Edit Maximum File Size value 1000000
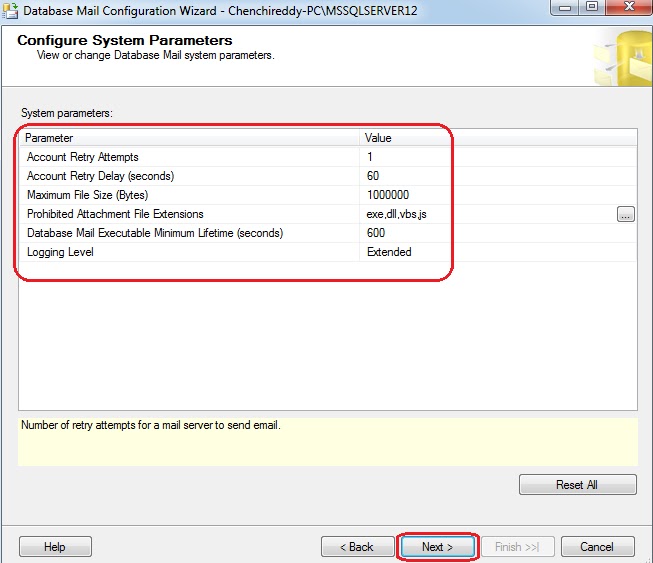This screenshot has height=563, width=653. tap(498, 195)
